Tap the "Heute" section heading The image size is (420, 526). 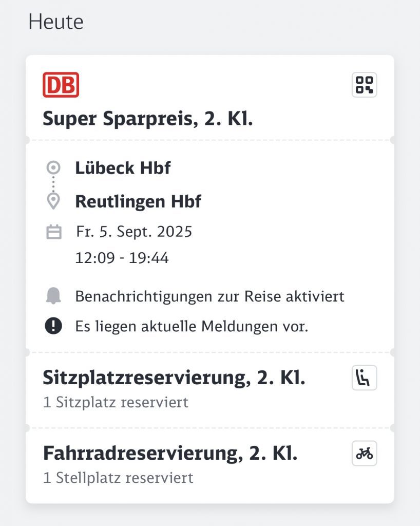click(55, 22)
